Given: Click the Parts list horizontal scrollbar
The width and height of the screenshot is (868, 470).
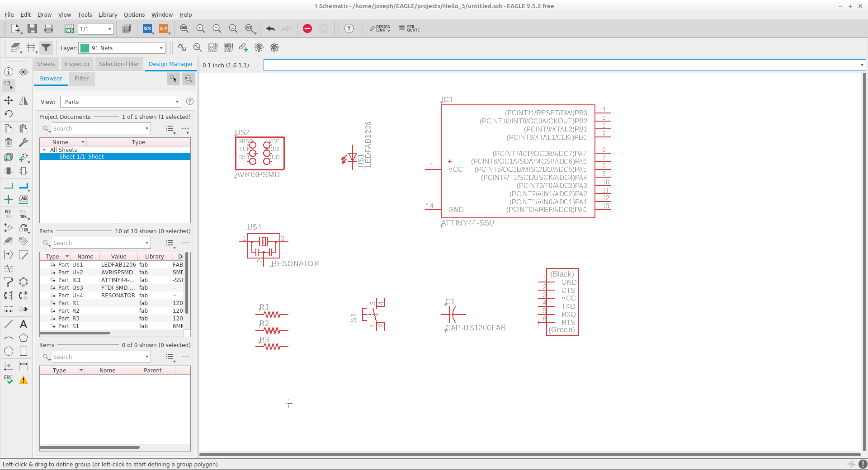Looking at the screenshot, I should click(75, 333).
